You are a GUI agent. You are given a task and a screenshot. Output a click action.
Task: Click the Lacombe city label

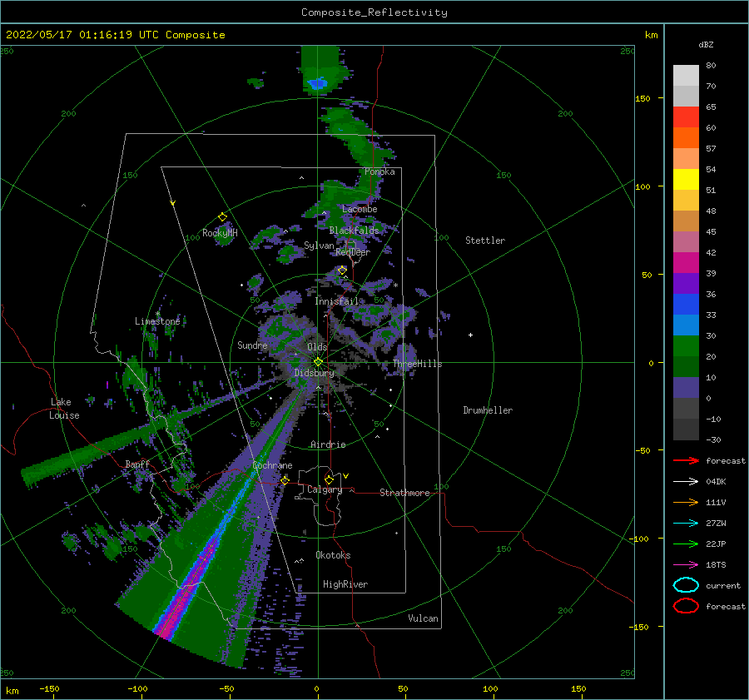coord(360,209)
